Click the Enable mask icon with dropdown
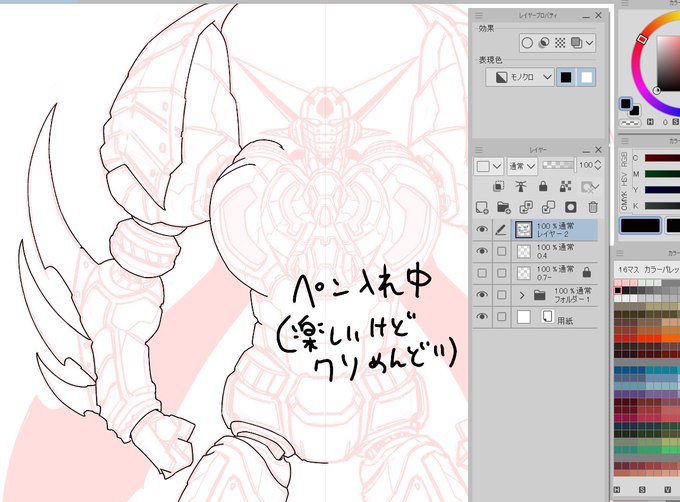Image resolution: width=680 pixels, height=502 pixels. coord(590,187)
